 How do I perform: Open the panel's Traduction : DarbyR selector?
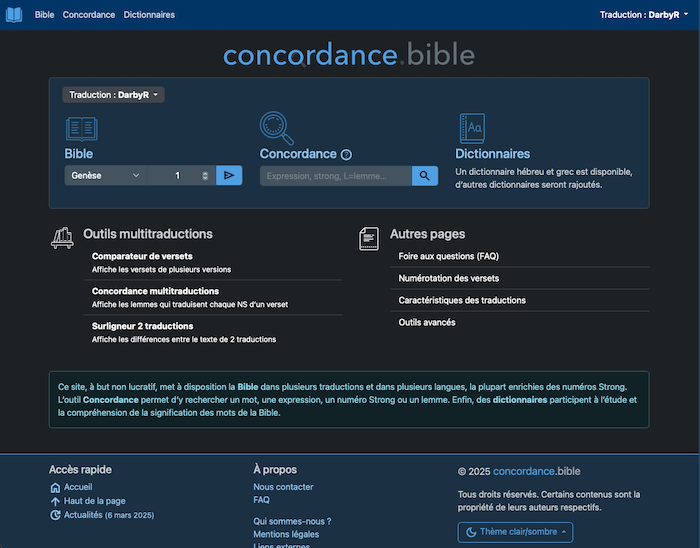[x=113, y=95]
